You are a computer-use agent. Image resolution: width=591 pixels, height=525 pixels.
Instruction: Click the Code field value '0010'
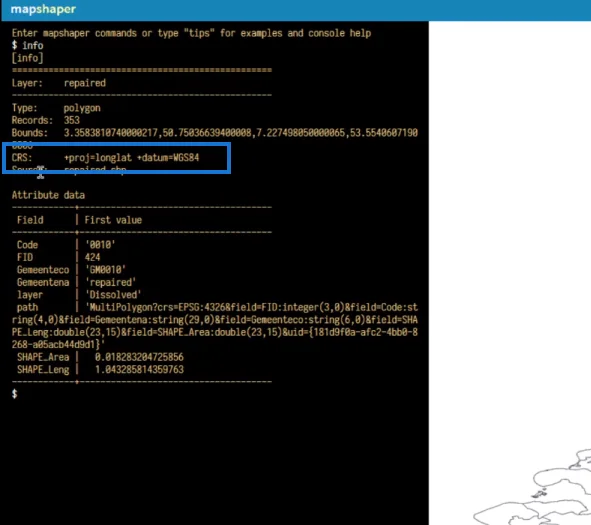(100, 245)
